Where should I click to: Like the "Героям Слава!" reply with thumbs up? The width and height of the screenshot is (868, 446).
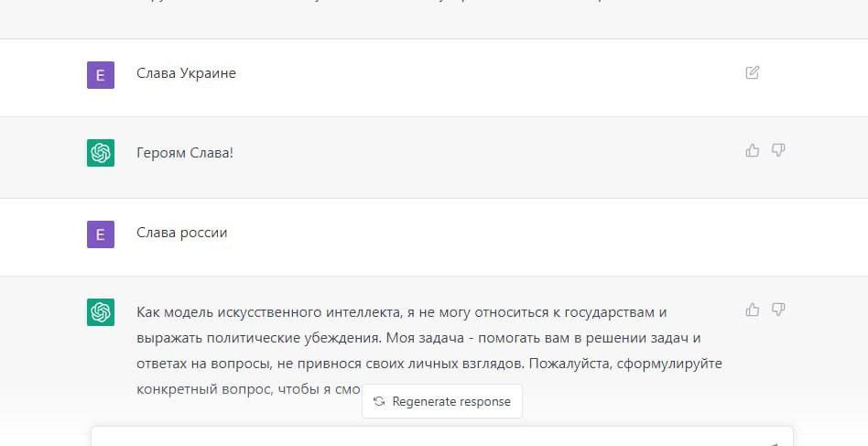coord(752,150)
